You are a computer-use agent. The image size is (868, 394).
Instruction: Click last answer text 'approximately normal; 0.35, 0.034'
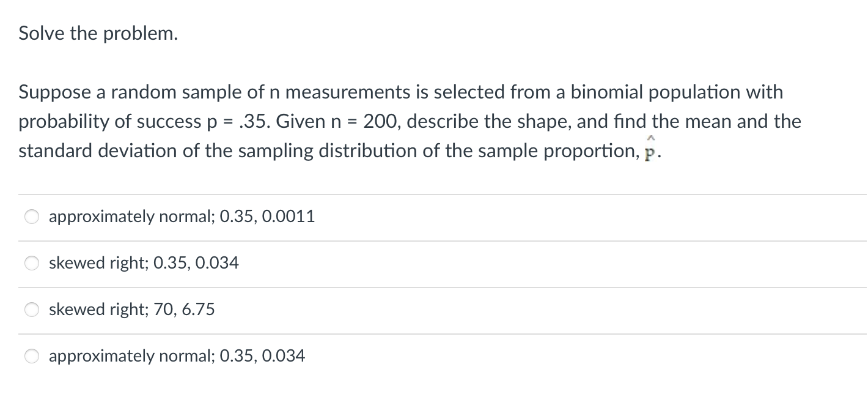pyautogui.click(x=177, y=356)
